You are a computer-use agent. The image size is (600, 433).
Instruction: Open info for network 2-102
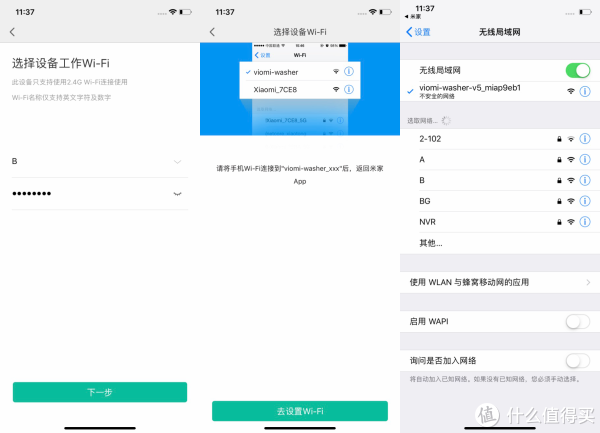[585, 139]
